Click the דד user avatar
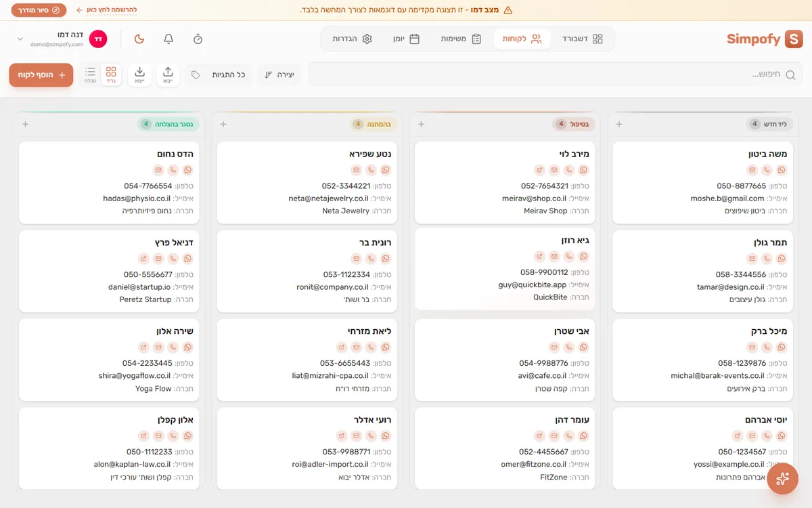 98,39
